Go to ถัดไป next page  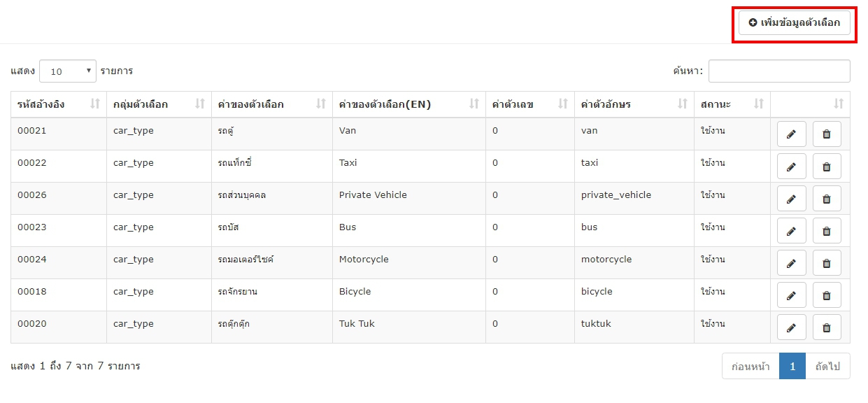827,366
